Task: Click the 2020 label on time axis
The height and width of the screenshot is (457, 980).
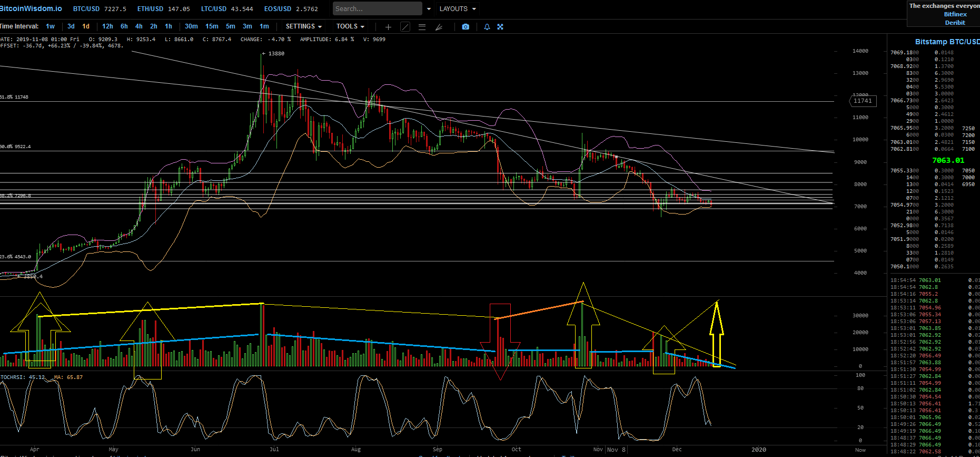Action: [759, 450]
